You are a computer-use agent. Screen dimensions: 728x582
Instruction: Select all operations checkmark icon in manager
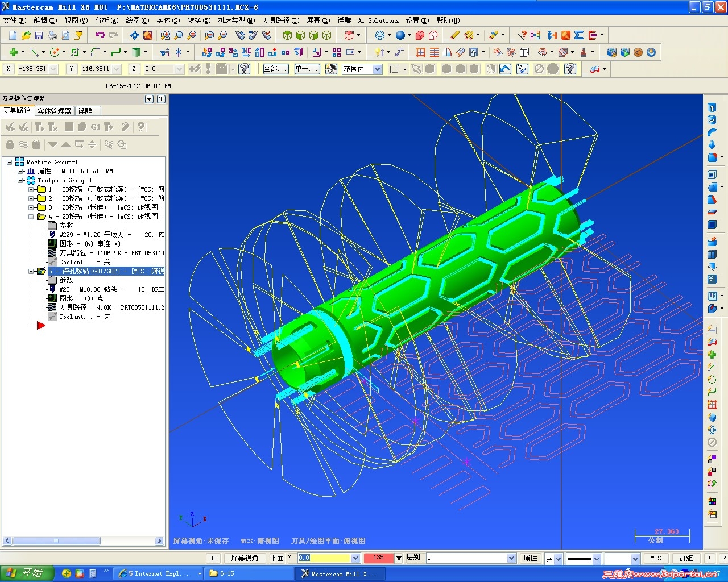pos(10,127)
